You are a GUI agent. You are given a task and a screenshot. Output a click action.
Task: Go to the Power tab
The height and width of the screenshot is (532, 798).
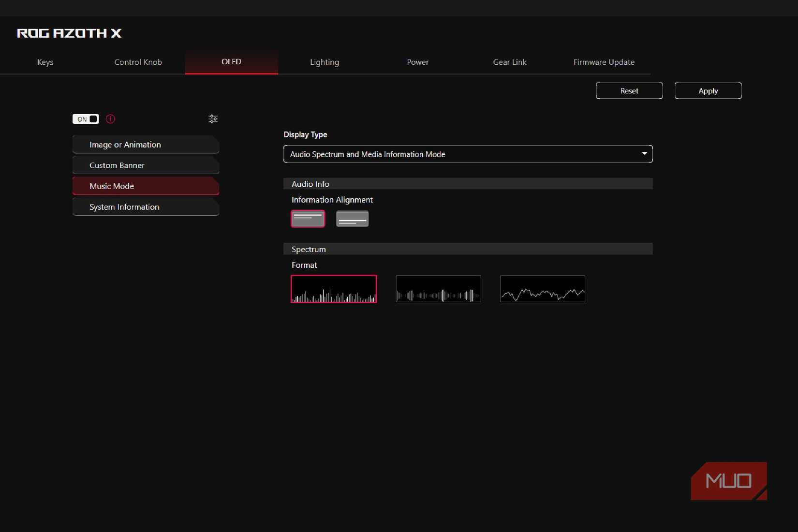point(417,62)
